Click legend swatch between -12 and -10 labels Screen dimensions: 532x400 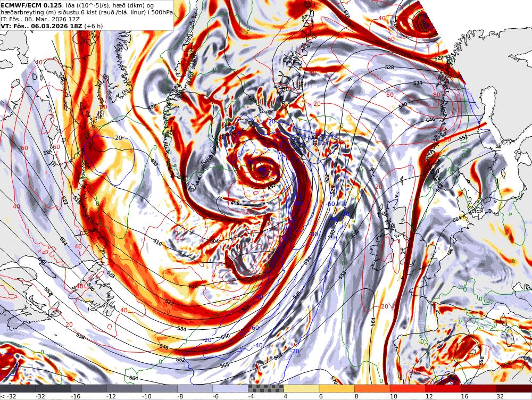coord(124,388)
